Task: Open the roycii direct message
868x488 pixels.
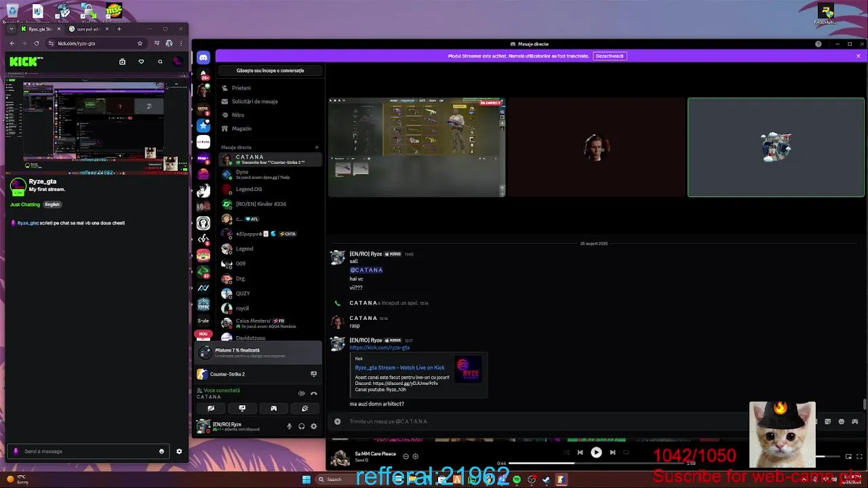Action: point(269,308)
